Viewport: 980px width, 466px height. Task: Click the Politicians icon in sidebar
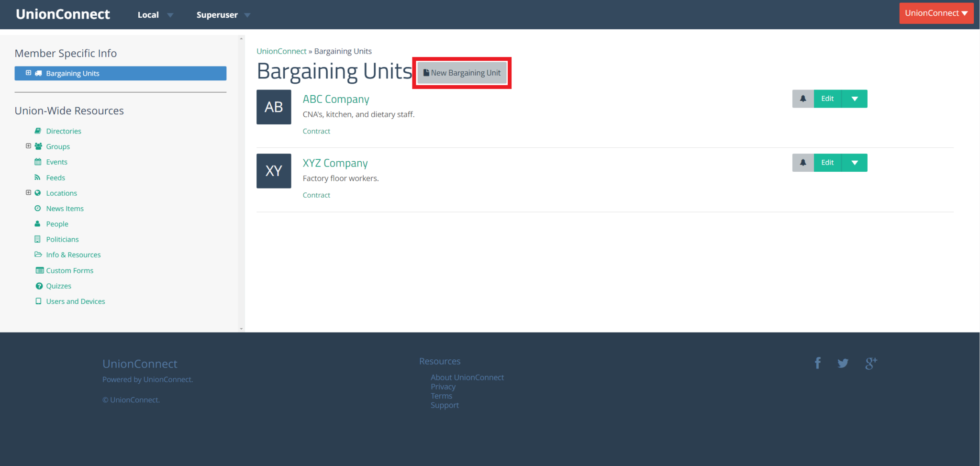[38, 239]
